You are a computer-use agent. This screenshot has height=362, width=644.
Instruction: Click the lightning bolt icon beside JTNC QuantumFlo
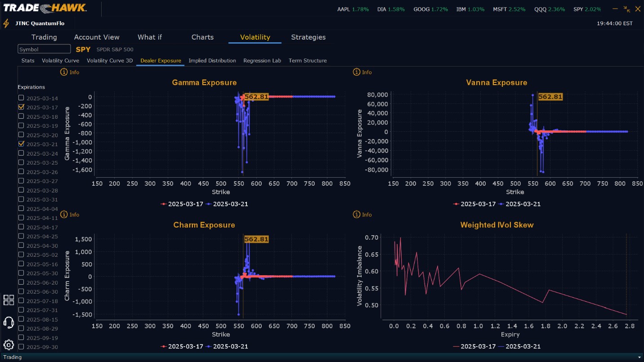6,23
